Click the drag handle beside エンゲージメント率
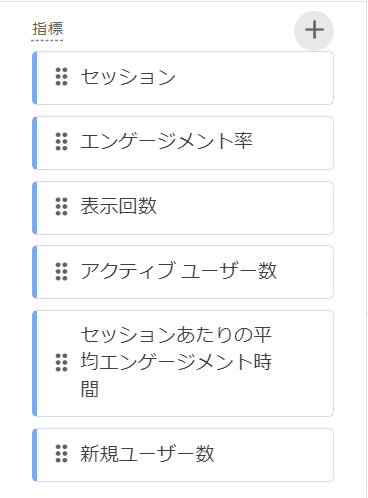This screenshot has height=498, width=368. [x=61, y=142]
